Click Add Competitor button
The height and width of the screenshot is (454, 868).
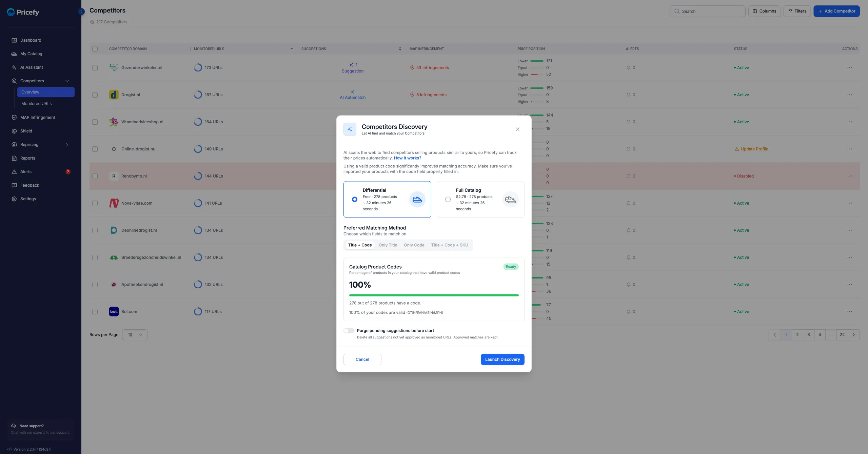pos(836,11)
